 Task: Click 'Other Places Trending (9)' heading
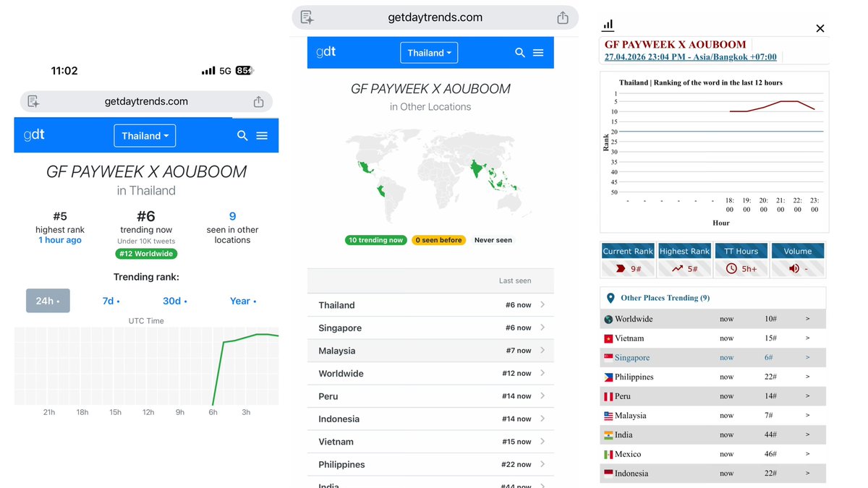[665, 298]
